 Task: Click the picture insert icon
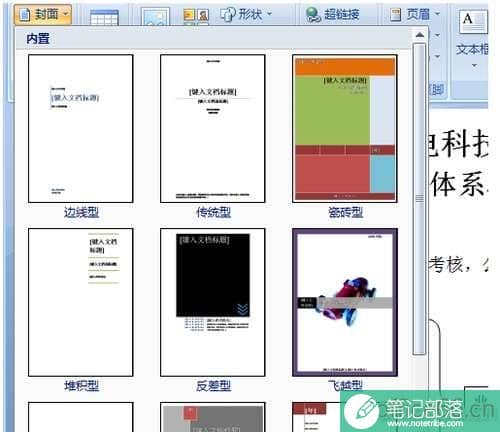(155, 17)
